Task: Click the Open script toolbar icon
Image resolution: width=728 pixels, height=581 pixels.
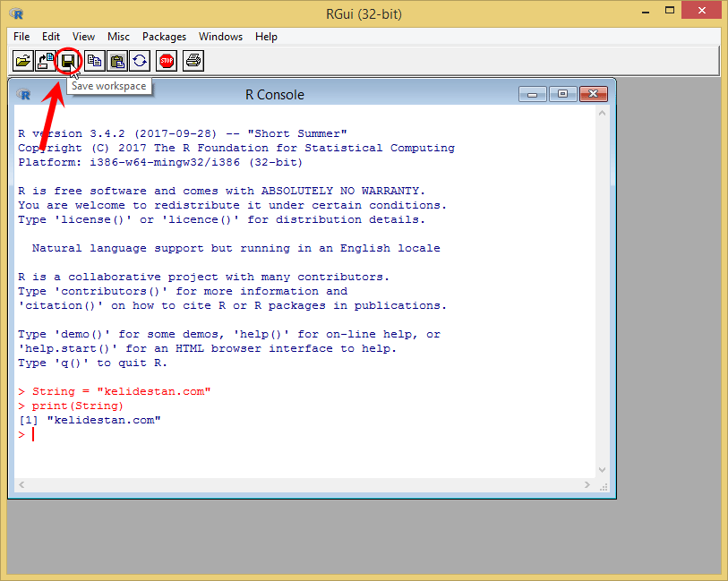Action: tap(22, 61)
